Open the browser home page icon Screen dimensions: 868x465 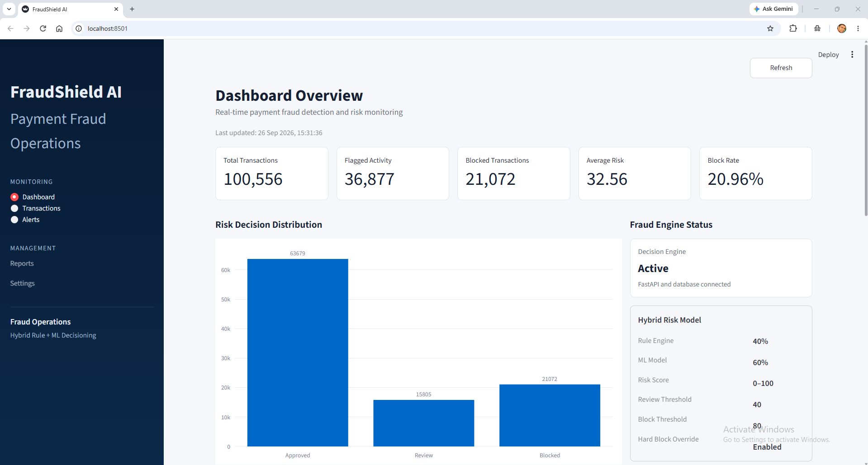tap(59, 28)
